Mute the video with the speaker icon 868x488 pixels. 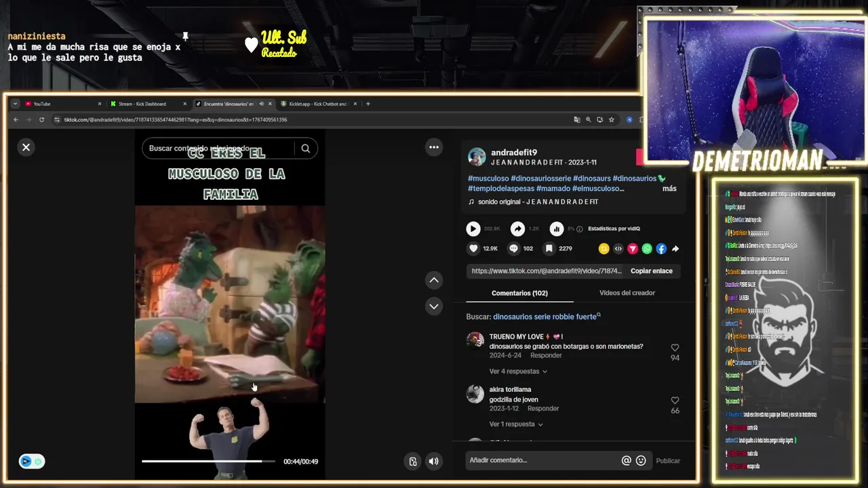tap(434, 462)
